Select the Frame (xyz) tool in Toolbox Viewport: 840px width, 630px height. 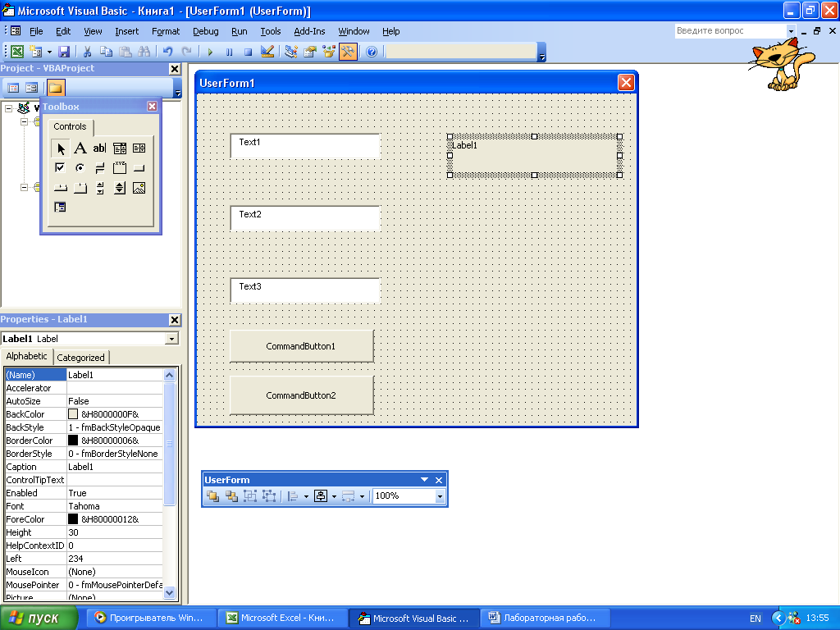point(120,167)
